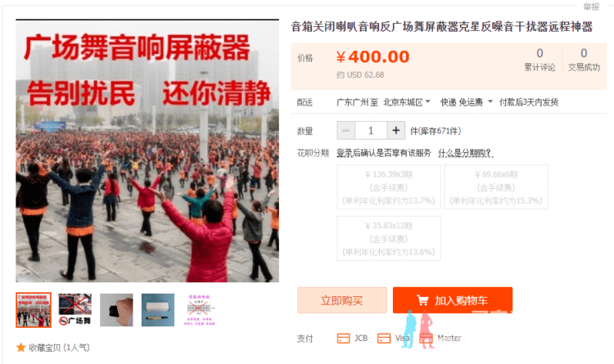Select the ¥35.83x12期 installment option
Viewport: 614px width, 364px height.
tap(389, 238)
